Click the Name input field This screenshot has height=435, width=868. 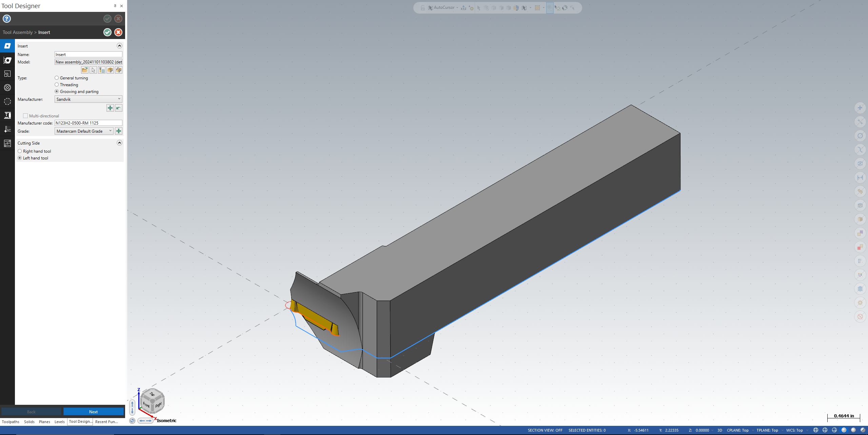pos(88,54)
